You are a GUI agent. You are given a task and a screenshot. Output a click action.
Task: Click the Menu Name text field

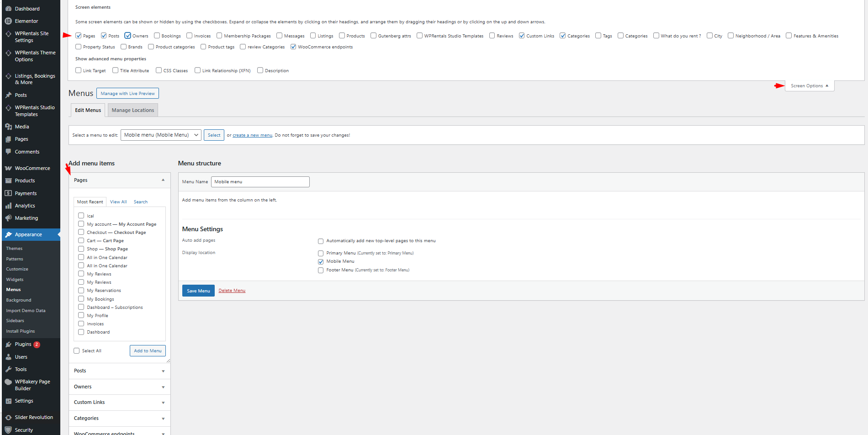260,182
